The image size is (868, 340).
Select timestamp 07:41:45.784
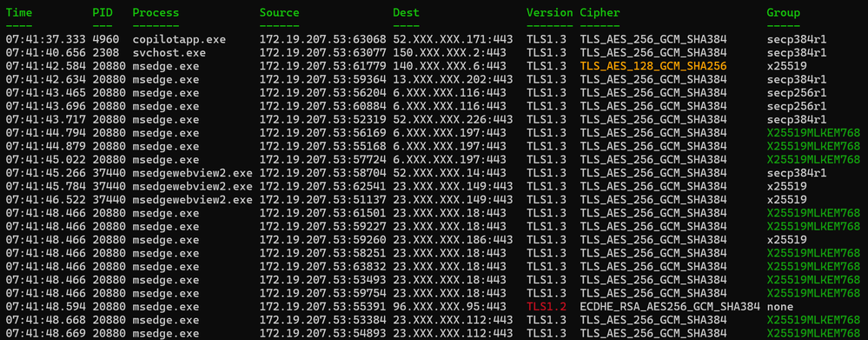pos(46,186)
